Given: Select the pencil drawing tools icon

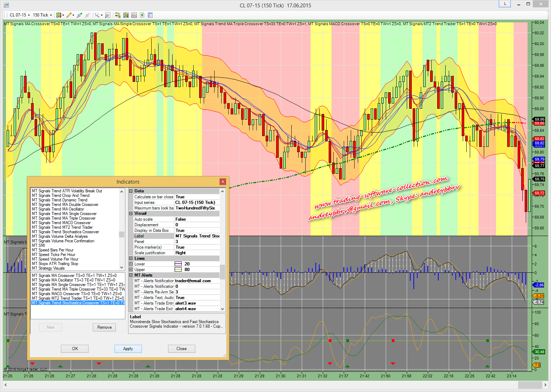Looking at the screenshot, I should pyautogui.click(x=70, y=15).
